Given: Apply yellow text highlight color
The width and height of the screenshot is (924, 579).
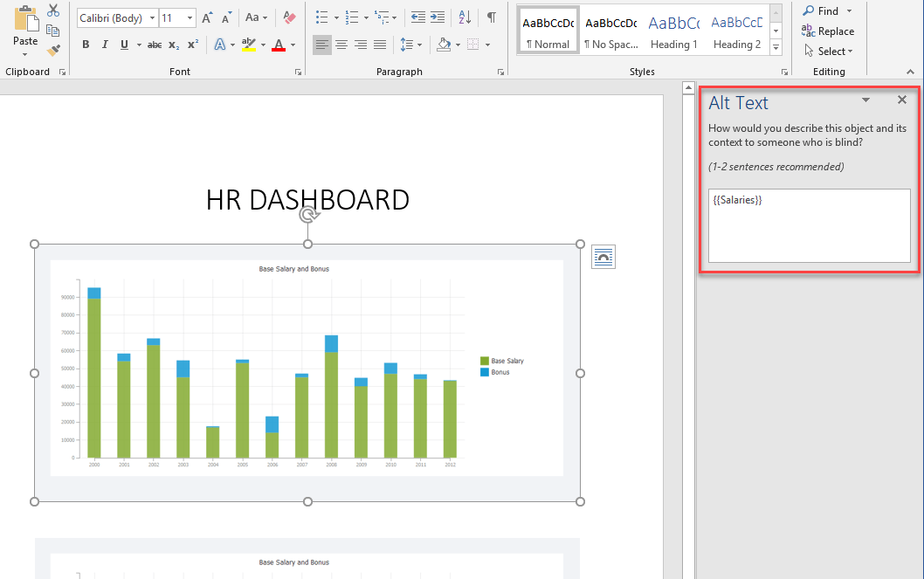Looking at the screenshot, I should (249, 45).
